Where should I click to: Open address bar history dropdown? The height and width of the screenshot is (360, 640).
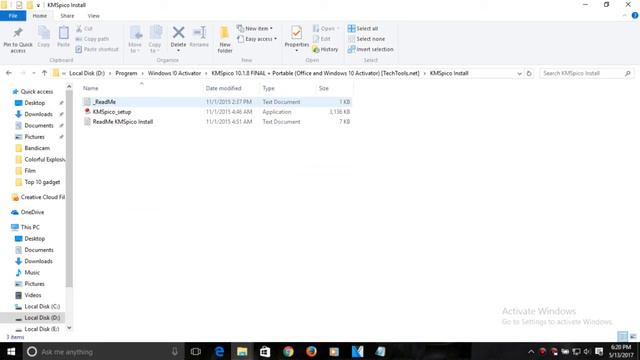pos(519,73)
